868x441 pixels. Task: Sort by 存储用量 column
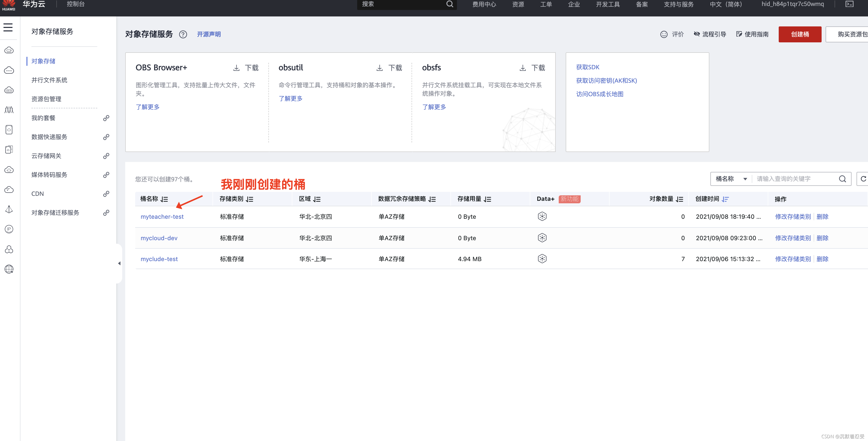487,199
